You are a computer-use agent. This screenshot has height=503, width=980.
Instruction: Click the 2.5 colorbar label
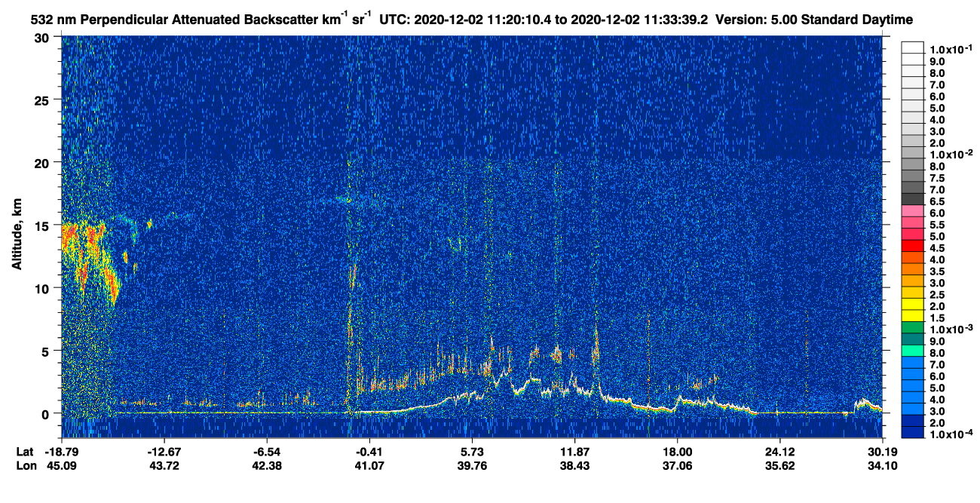[936, 293]
